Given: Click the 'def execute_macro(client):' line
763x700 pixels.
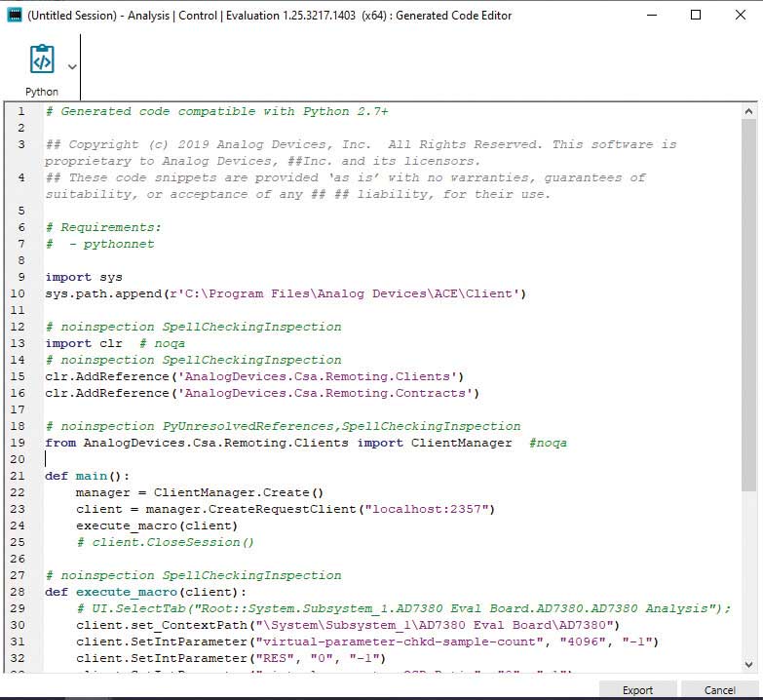Looking at the screenshot, I should coord(145,592).
